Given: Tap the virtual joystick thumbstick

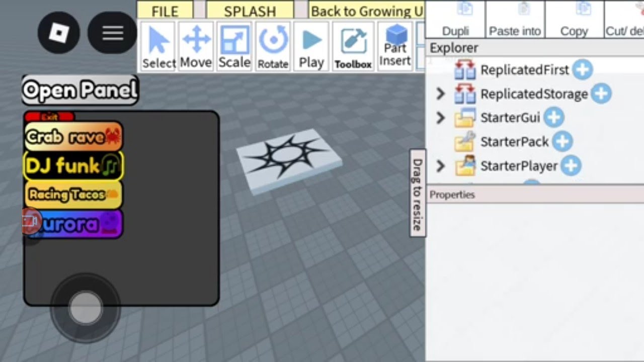Looking at the screenshot, I should tap(86, 308).
